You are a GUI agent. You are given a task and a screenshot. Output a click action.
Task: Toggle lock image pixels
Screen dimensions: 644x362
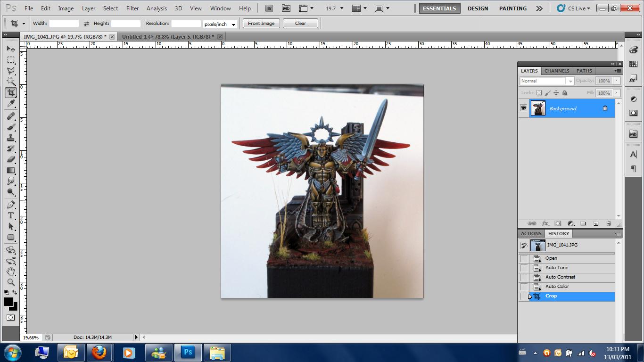click(547, 93)
